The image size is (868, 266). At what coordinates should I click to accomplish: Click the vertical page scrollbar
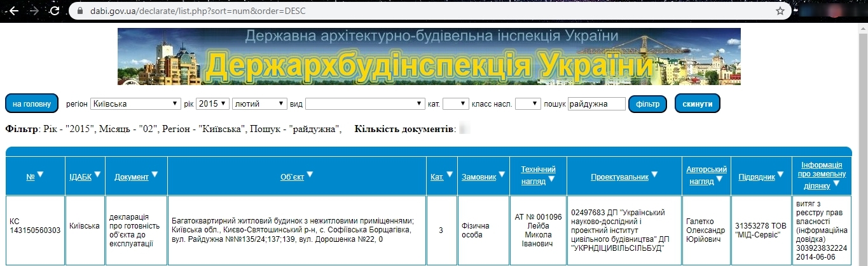pos(862,144)
